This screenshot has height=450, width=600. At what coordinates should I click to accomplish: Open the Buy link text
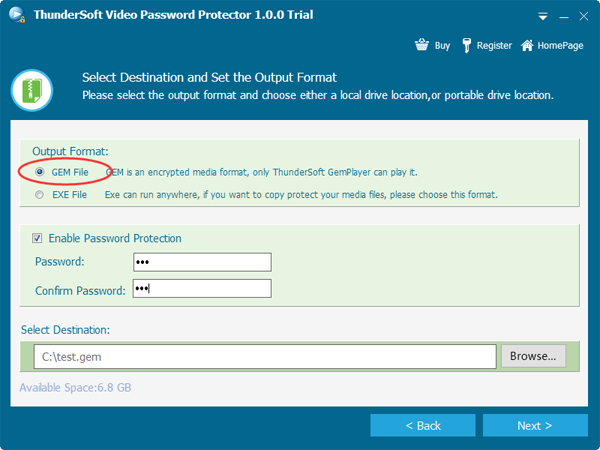[442, 46]
